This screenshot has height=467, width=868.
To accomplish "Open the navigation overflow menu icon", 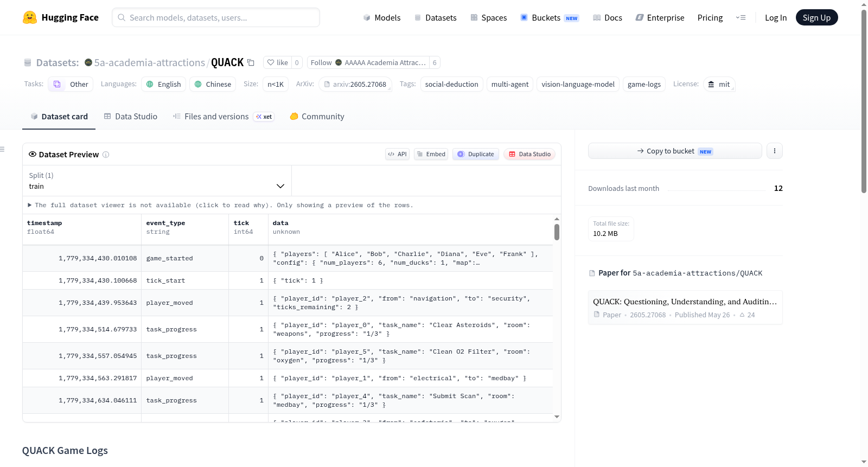I will click(x=741, y=17).
